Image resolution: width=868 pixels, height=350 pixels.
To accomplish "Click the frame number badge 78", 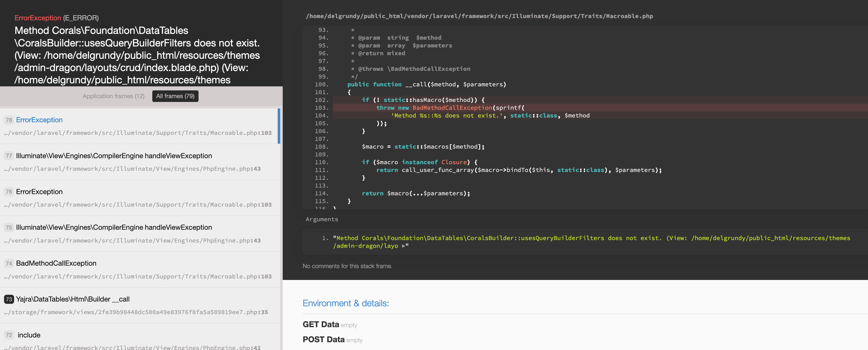I will 9,120.
